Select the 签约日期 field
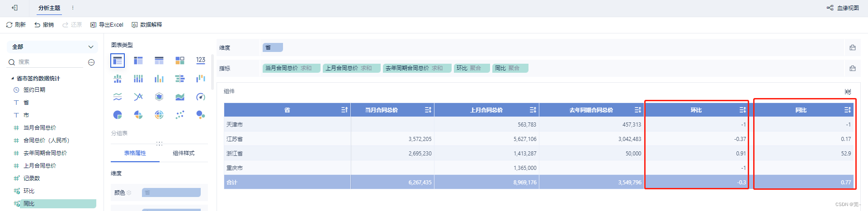The image size is (868, 211). [34, 90]
